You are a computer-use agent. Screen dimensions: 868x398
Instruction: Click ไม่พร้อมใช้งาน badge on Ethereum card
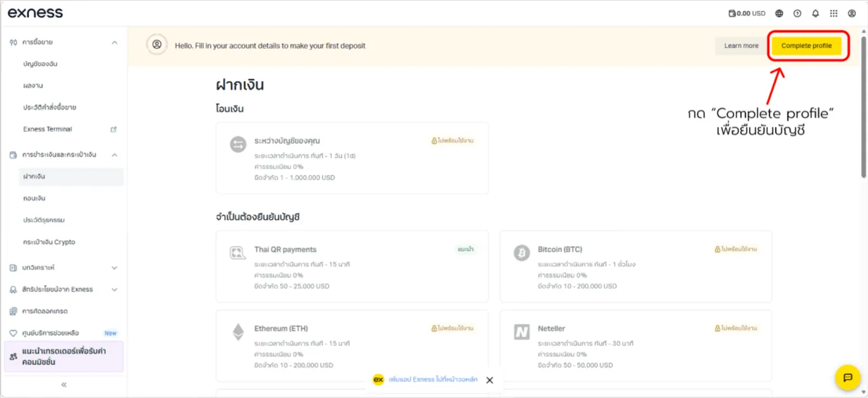point(452,328)
